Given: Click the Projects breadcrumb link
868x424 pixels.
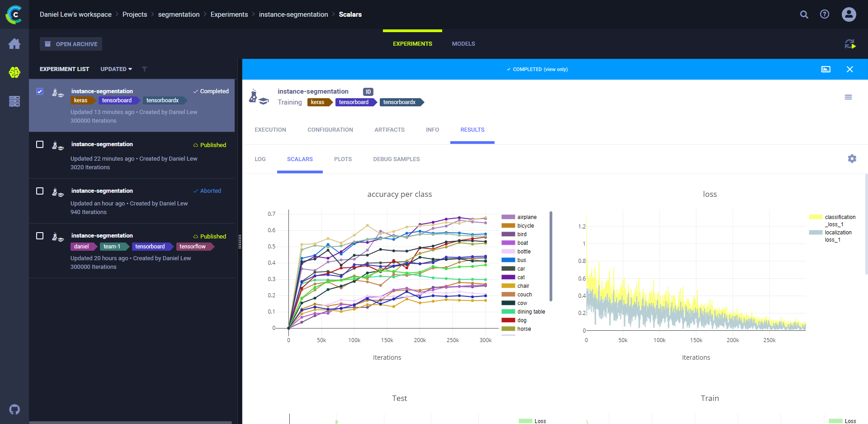Looking at the screenshot, I should point(135,14).
